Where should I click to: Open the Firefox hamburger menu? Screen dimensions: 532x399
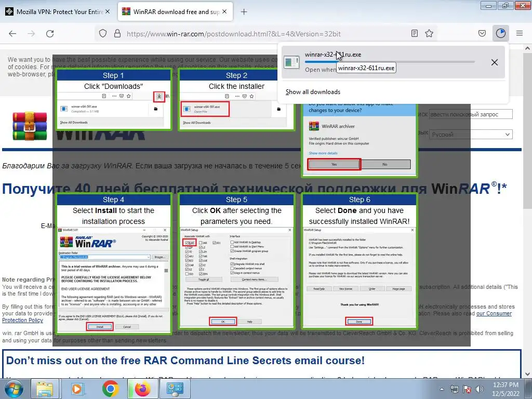click(520, 33)
